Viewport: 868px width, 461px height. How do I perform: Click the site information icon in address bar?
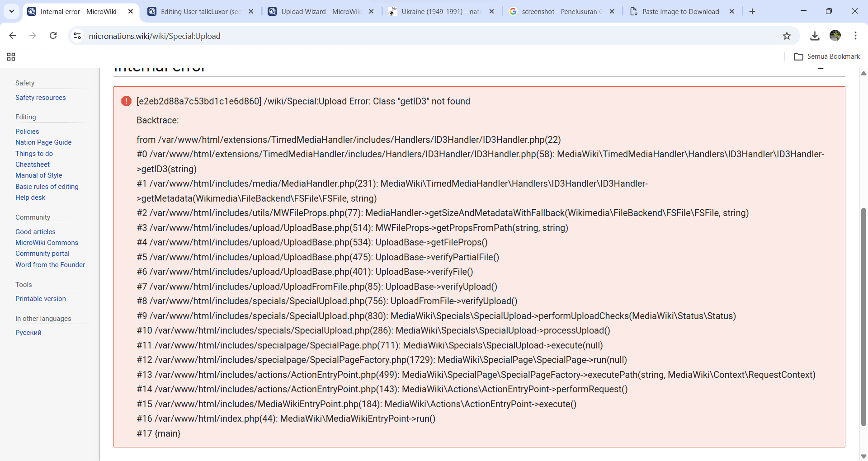coord(77,36)
